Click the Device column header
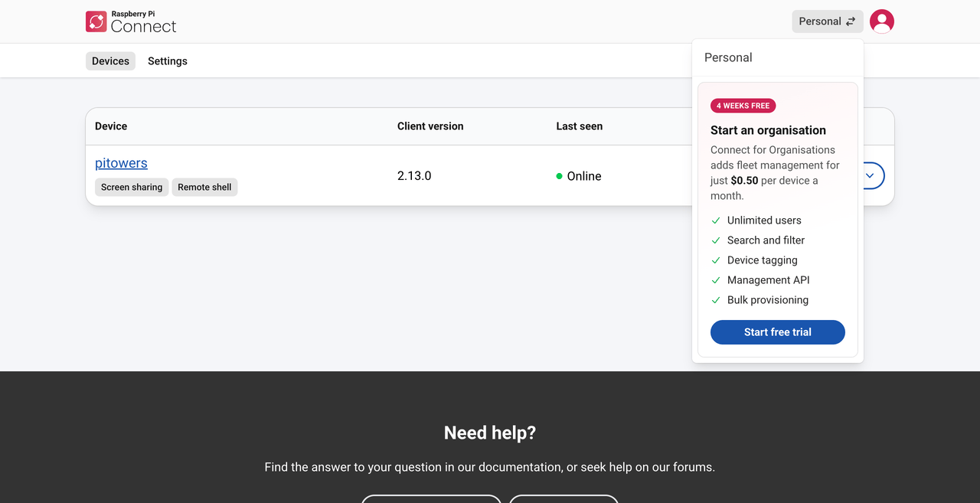 click(111, 126)
